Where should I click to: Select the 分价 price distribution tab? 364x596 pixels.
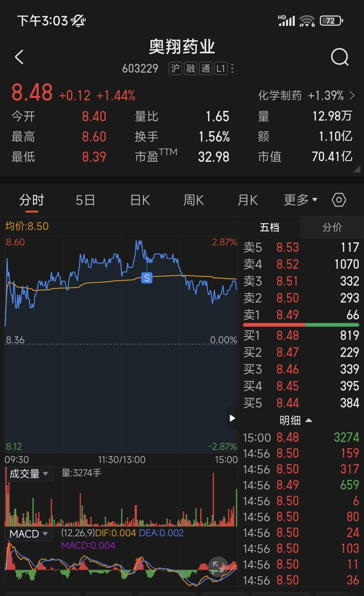[x=332, y=227]
